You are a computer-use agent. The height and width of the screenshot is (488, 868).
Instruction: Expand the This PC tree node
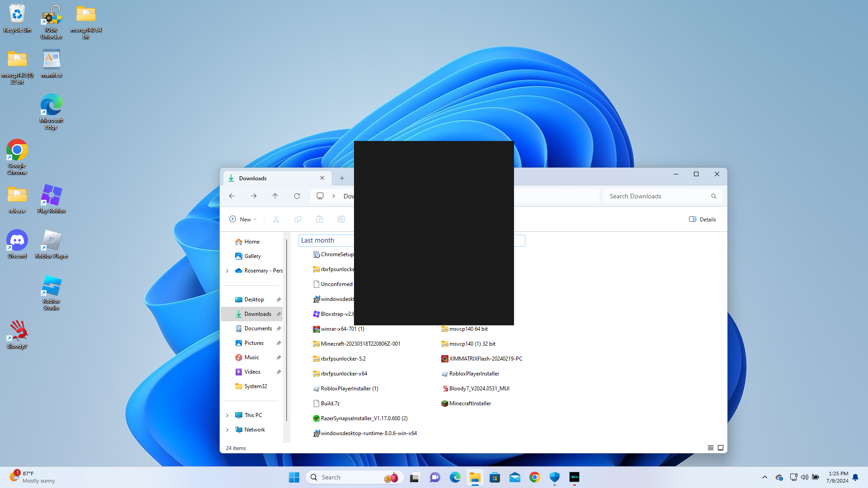pyautogui.click(x=227, y=415)
